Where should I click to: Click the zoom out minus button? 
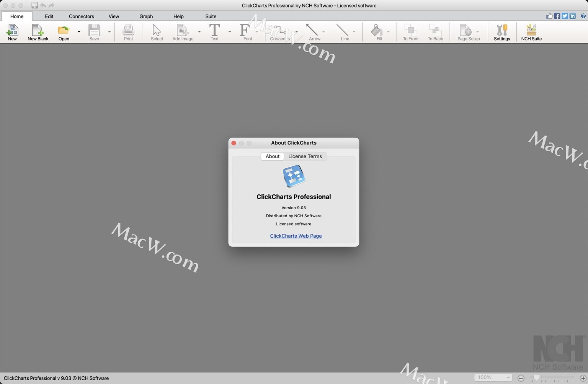pos(521,378)
